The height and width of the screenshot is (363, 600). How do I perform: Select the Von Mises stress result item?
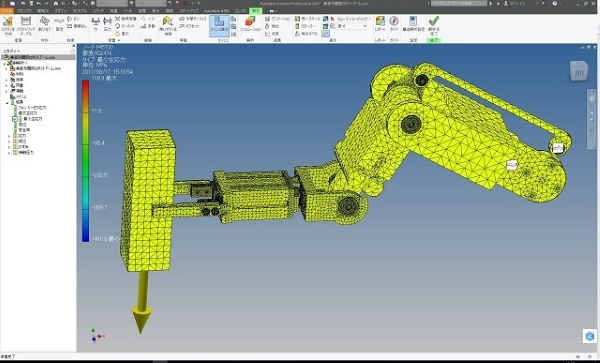coord(31,108)
